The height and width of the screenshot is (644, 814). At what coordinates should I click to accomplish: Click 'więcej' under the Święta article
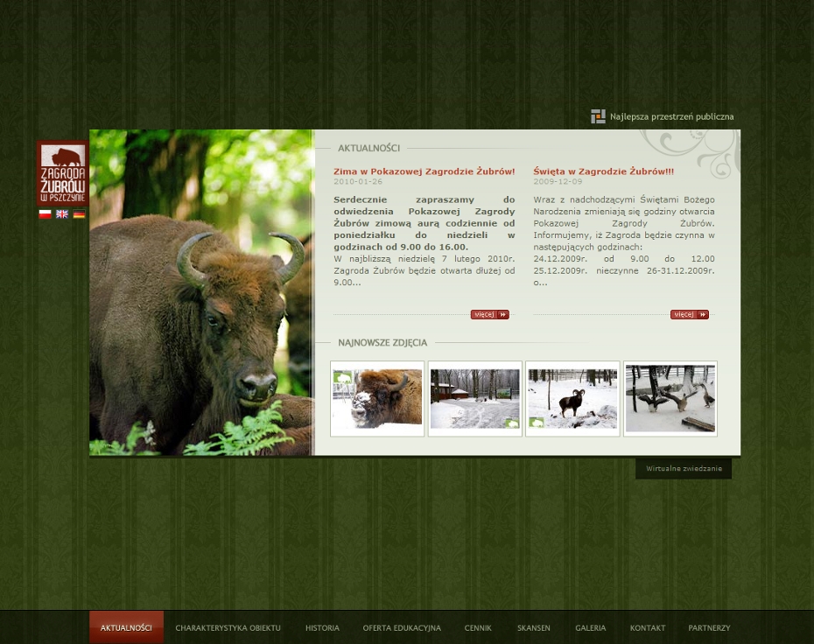689,314
